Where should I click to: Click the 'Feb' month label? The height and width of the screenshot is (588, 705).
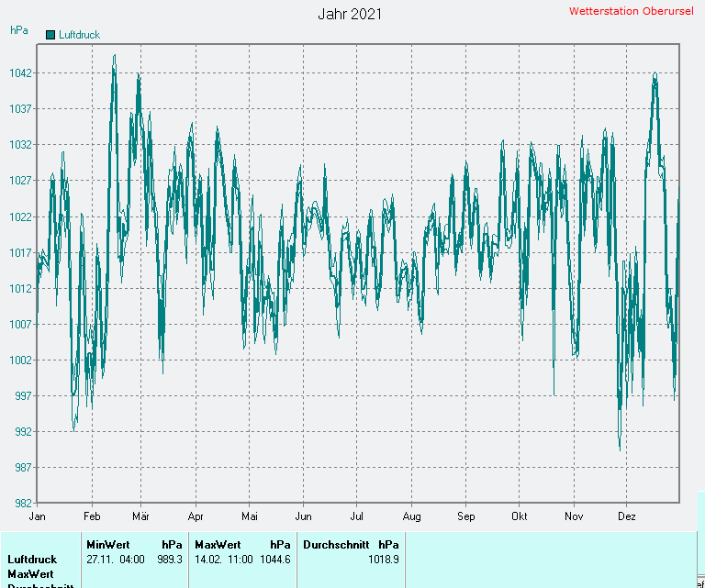(92, 516)
